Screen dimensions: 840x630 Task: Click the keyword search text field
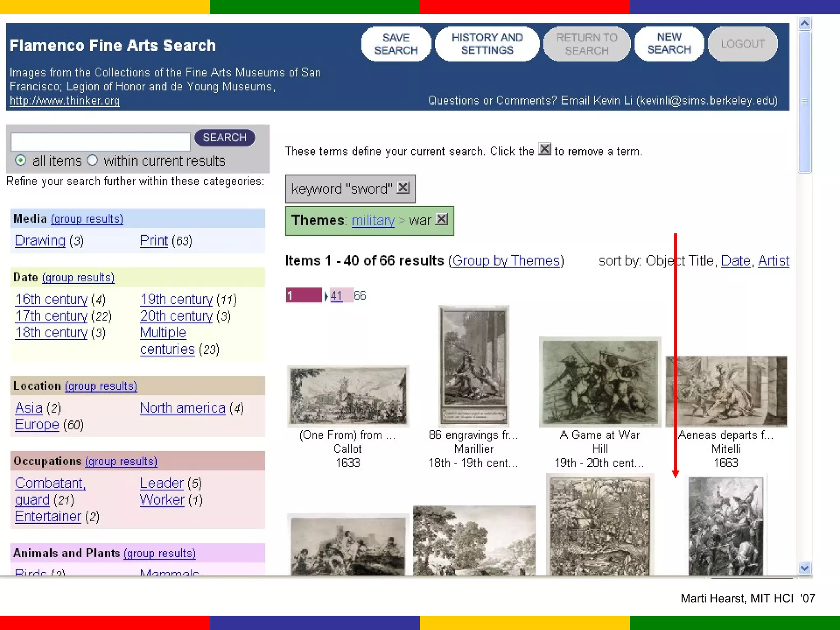[100, 142]
